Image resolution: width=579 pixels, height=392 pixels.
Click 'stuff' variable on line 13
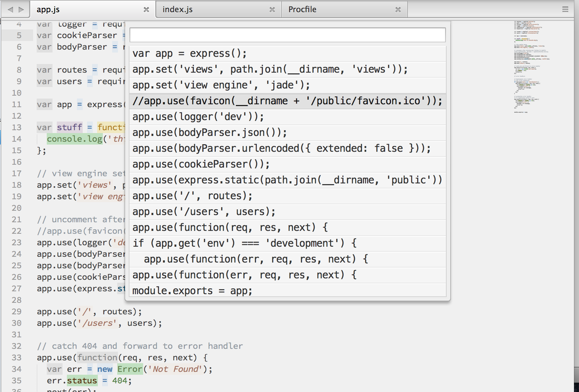[x=69, y=127]
